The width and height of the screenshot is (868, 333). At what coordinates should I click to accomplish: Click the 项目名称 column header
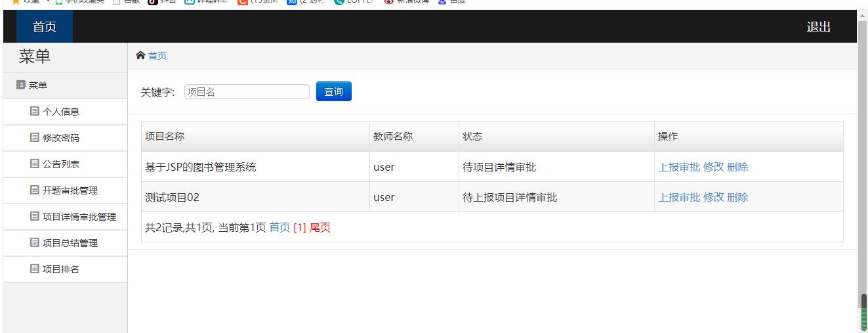click(x=256, y=137)
